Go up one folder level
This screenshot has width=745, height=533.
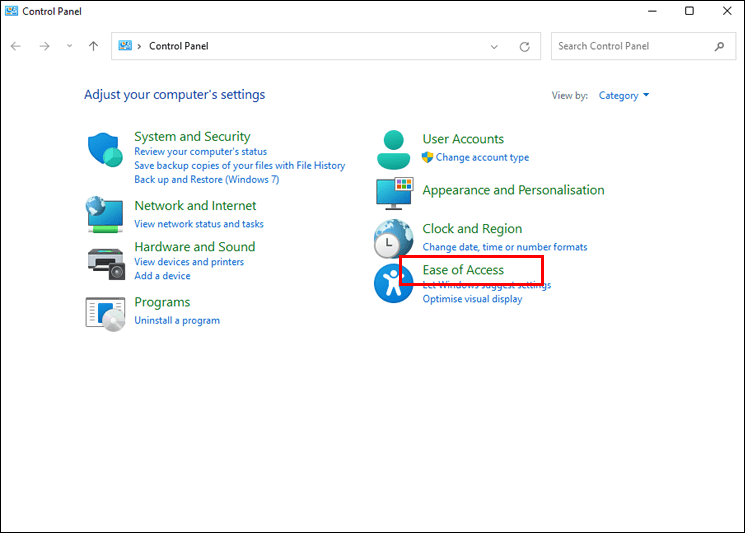point(93,46)
